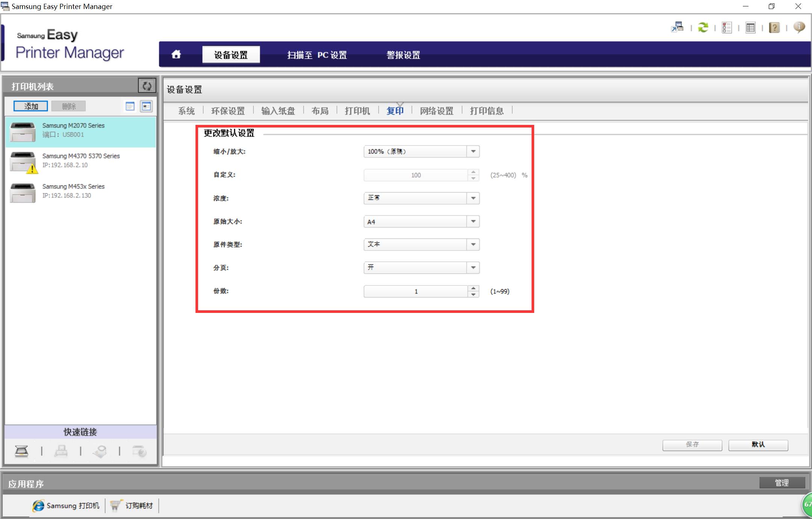812x519 pixels.
Task: Open the help book question mark icon
Action: point(774,28)
